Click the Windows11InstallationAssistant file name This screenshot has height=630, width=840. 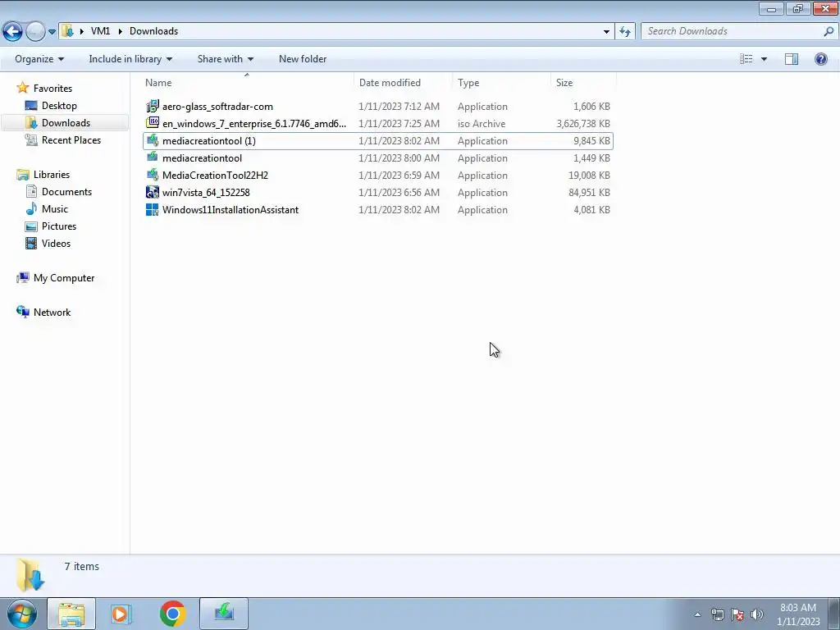pos(231,209)
